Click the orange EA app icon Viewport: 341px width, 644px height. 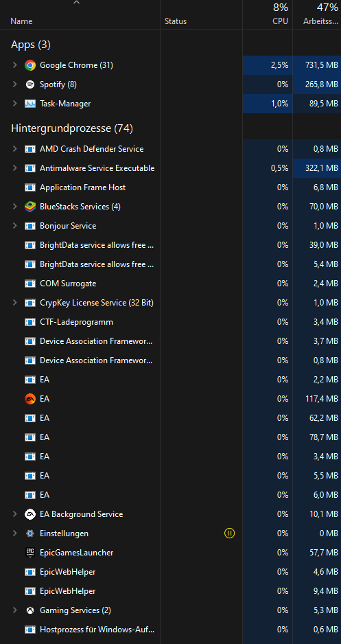click(30, 399)
